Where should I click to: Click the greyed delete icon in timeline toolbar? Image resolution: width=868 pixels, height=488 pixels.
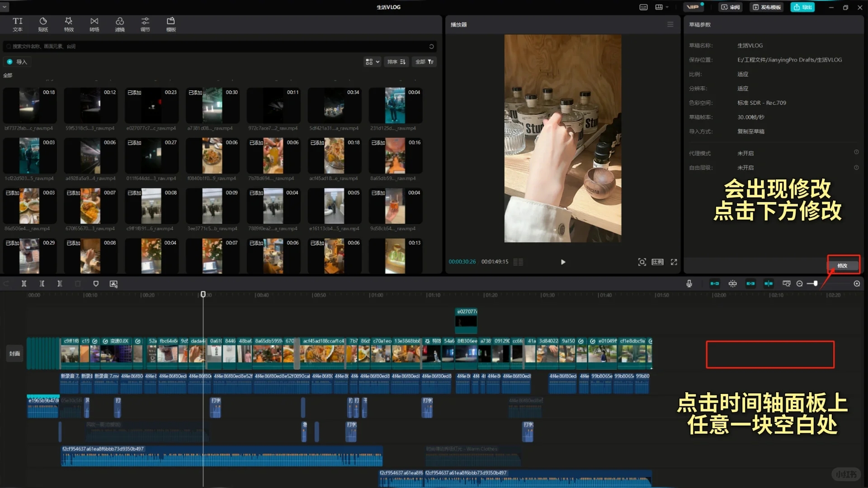78,284
